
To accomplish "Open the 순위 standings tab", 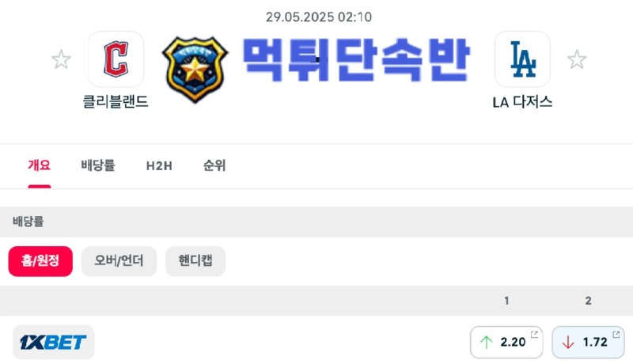I will tap(214, 165).
